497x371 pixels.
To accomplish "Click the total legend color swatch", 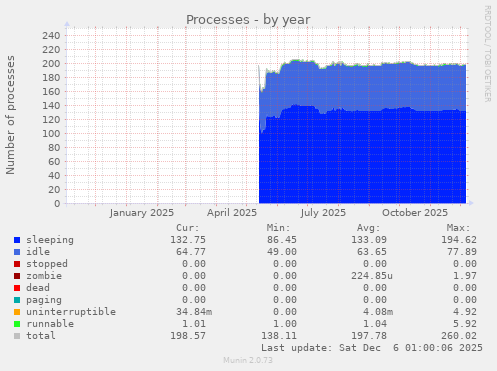I will pos(17,336).
